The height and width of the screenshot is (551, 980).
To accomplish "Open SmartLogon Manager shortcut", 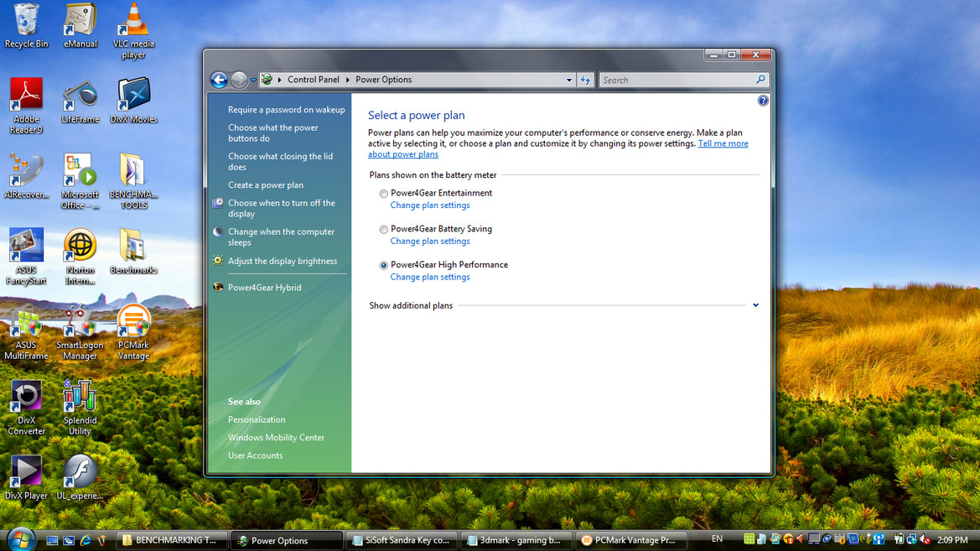I will (80, 332).
